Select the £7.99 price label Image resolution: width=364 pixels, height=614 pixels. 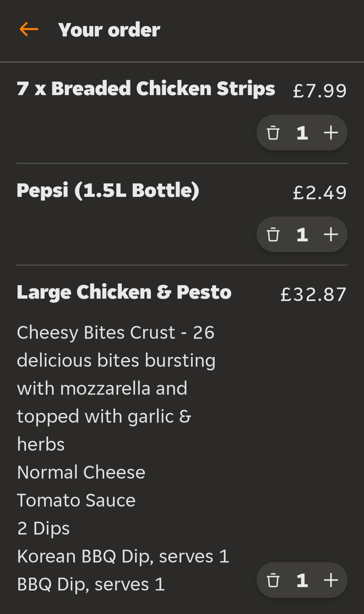click(x=320, y=91)
